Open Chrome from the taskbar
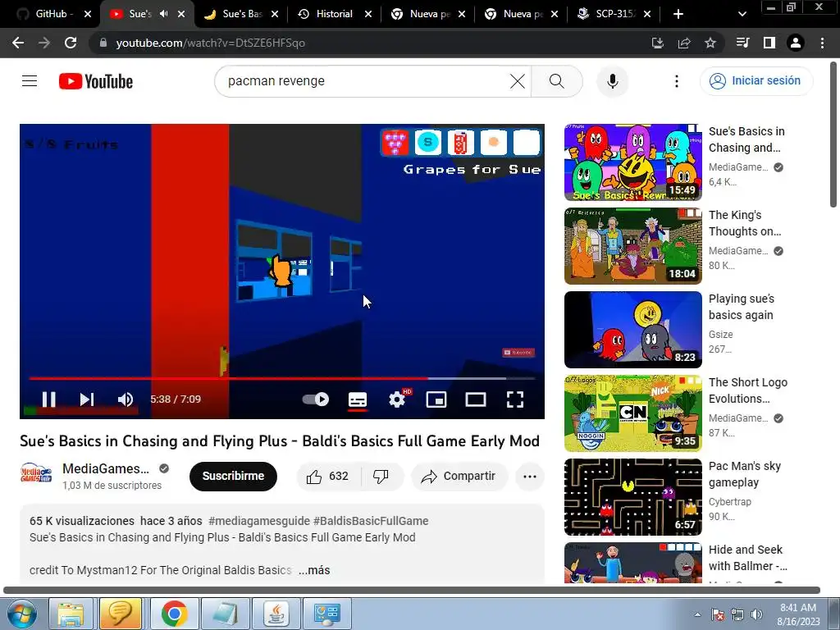Viewport: 840px width, 630px height. click(174, 614)
